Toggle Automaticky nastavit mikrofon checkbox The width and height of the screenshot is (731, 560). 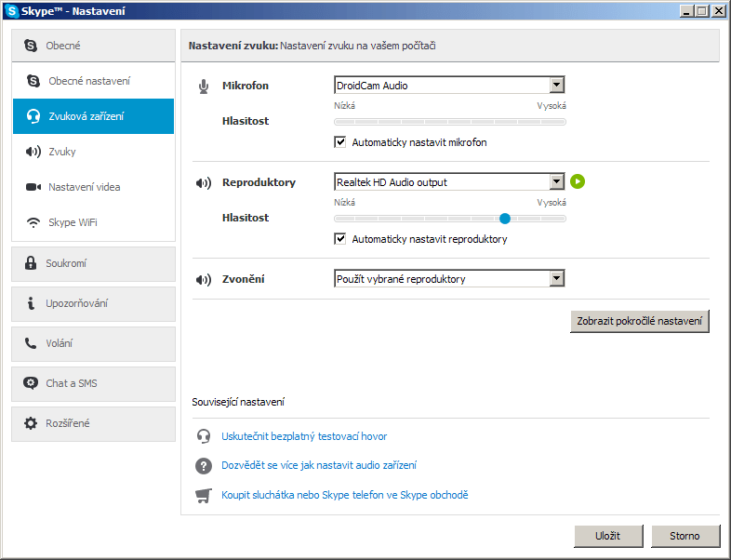[339, 142]
